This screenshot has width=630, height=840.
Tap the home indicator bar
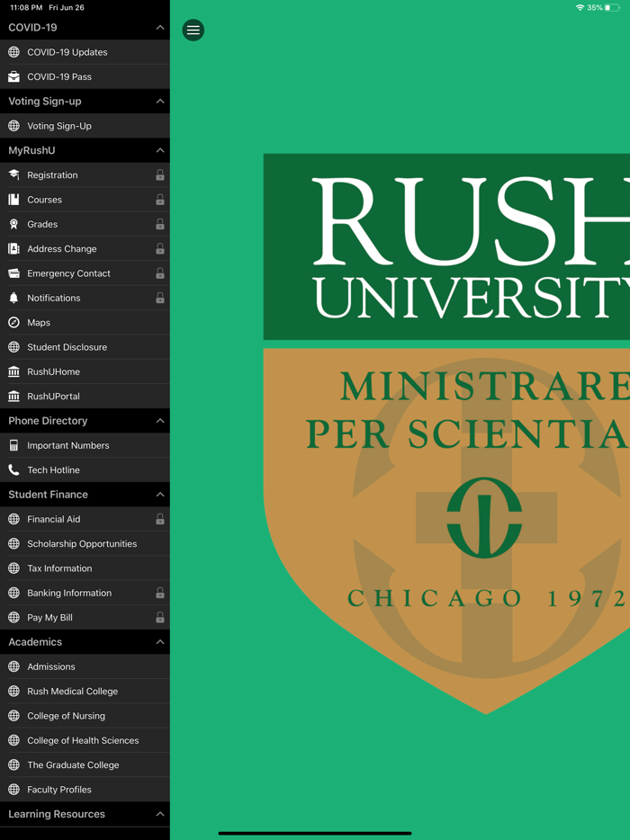[x=315, y=833]
